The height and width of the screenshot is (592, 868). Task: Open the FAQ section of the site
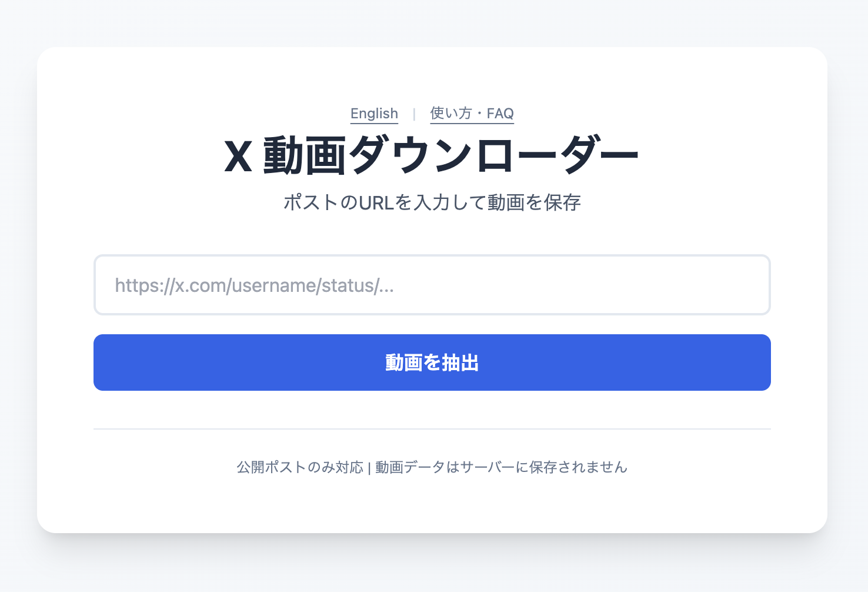[471, 114]
